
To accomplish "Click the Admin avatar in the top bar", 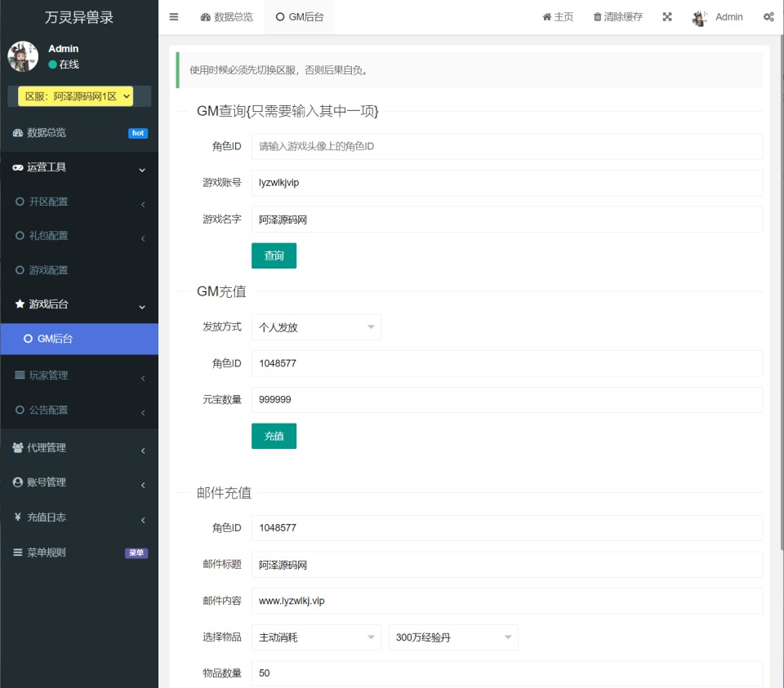I will (x=699, y=18).
